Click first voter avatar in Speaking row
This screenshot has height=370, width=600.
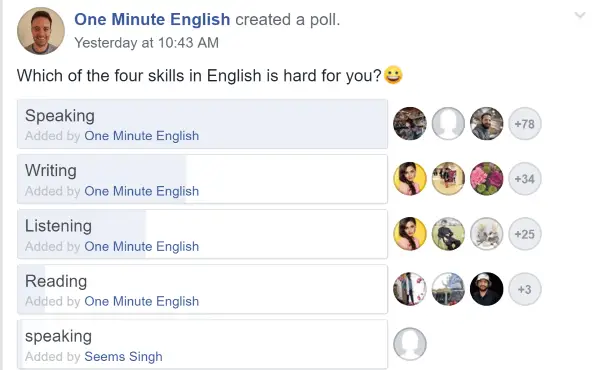point(410,124)
